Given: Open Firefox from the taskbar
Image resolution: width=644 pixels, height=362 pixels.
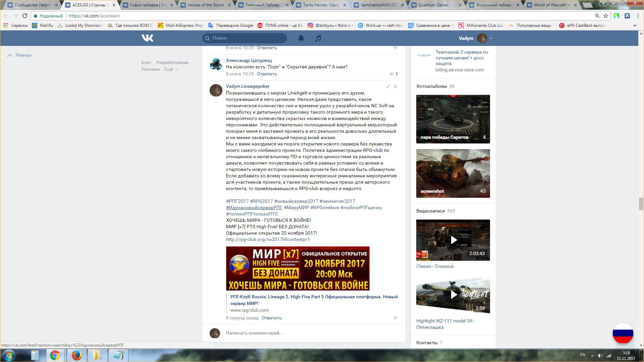Looking at the screenshot, I should pyautogui.click(x=76, y=355).
